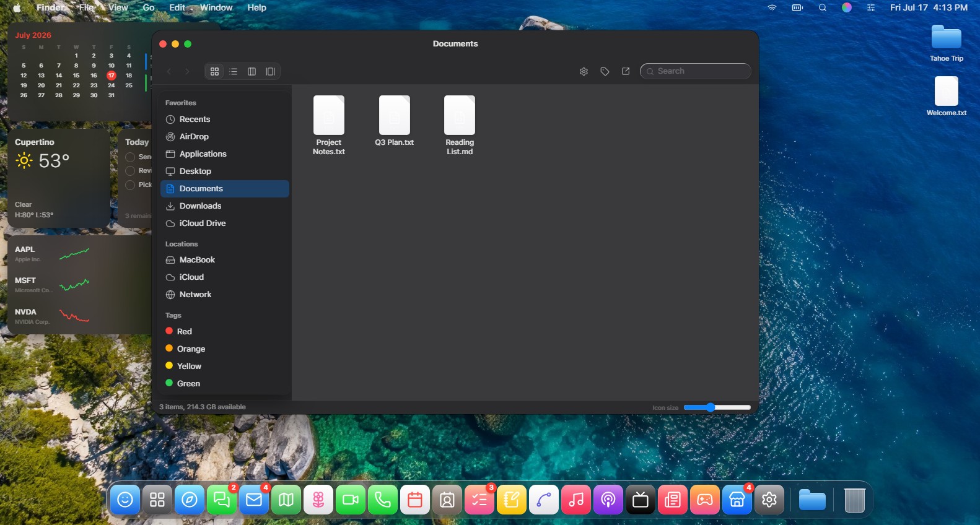The height and width of the screenshot is (525, 980).
Task: Open the Trash in the Dock
Action: (x=854, y=500)
